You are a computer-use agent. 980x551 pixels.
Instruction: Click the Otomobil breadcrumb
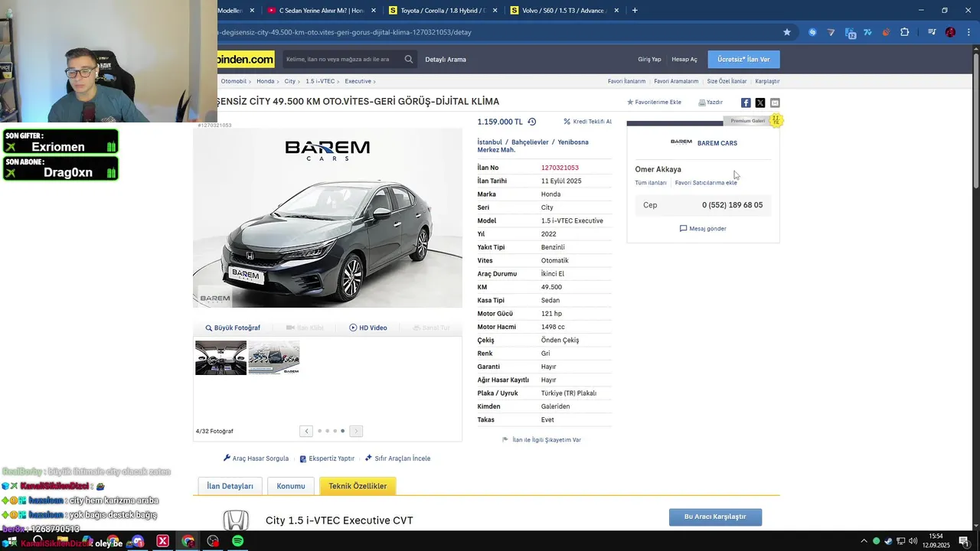(234, 81)
